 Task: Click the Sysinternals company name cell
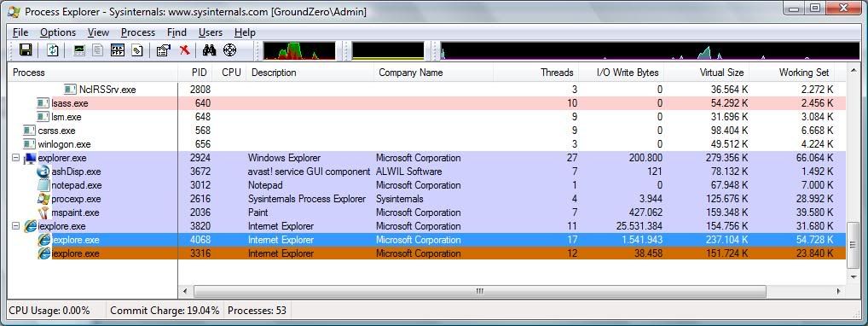click(400, 199)
